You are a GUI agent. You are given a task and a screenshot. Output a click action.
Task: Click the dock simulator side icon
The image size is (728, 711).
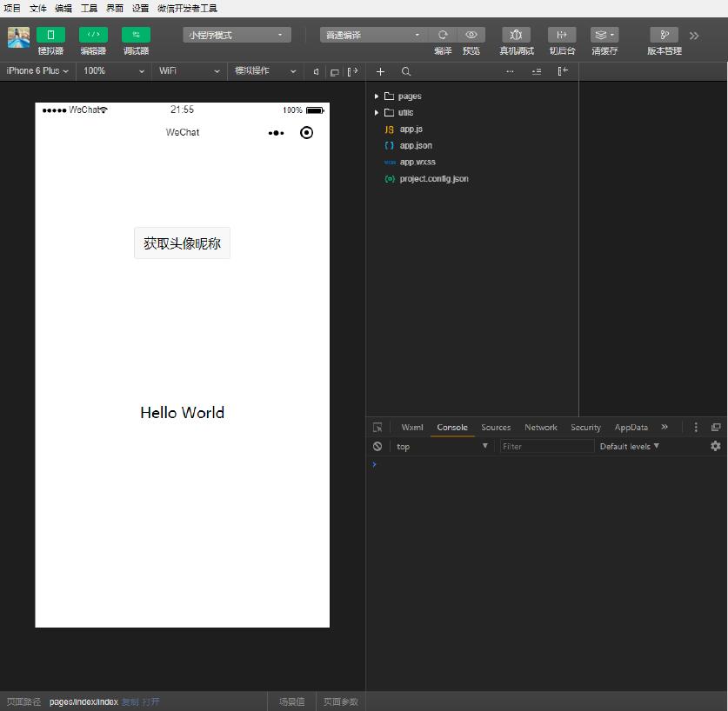(353, 71)
